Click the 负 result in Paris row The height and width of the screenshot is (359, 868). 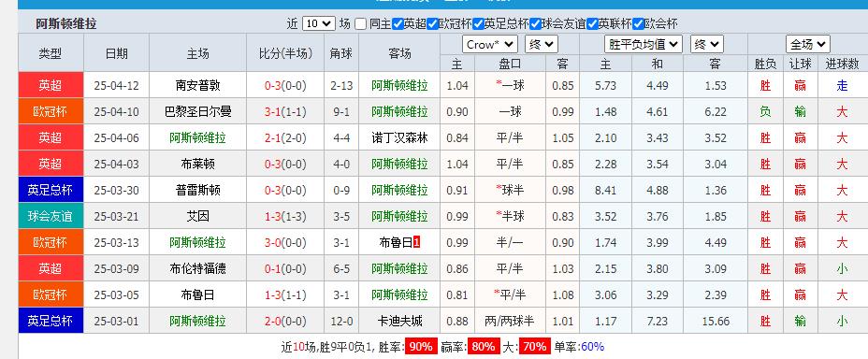pos(765,112)
